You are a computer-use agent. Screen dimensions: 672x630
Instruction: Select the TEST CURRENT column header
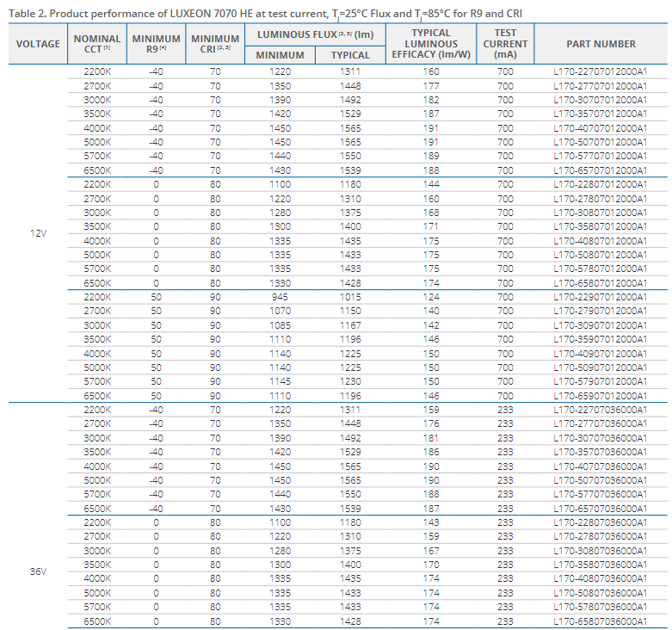505,44
